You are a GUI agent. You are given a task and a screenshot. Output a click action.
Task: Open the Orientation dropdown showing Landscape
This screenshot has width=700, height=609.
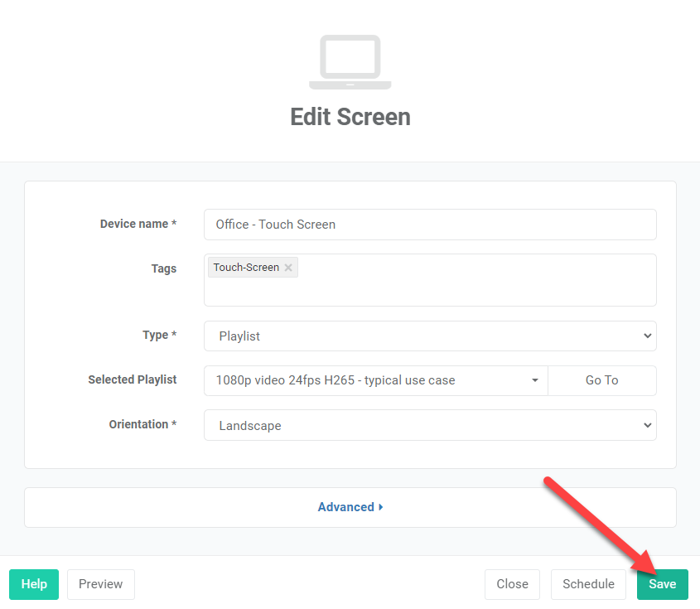pos(430,425)
